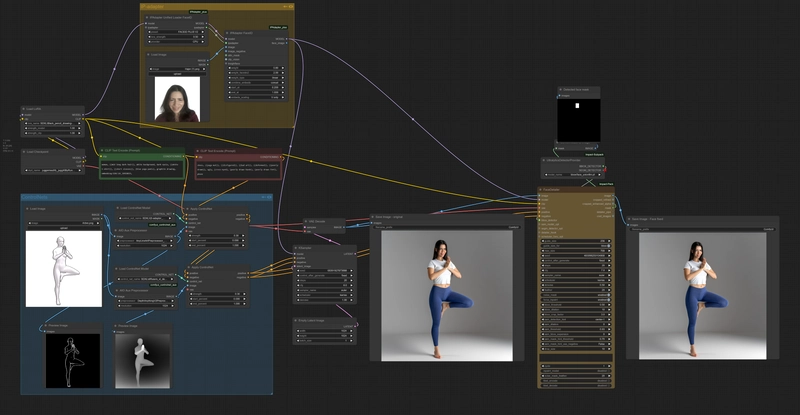
Task: Click the seed field in the KSampler node
Action: click(x=324, y=271)
